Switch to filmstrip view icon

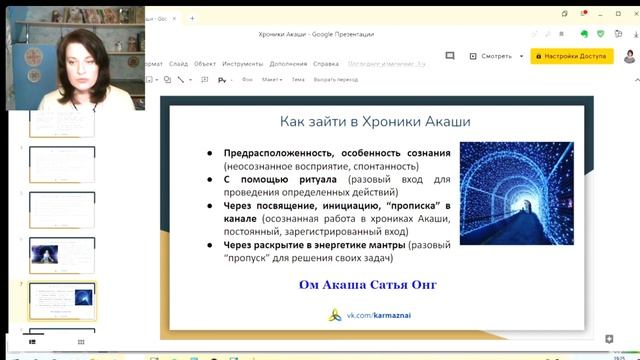(x=33, y=342)
